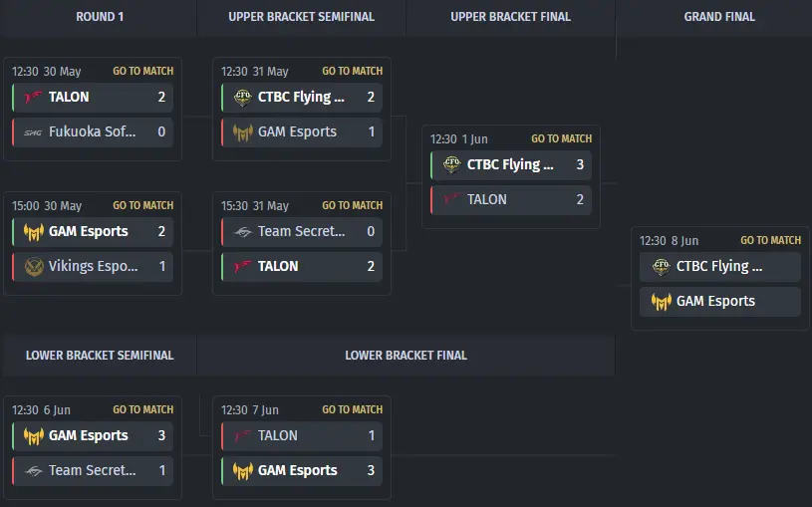This screenshot has height=507, width=812.
Task: Click Vikings Esports team row
Action: pyautogui.click(x=93, y=266)
